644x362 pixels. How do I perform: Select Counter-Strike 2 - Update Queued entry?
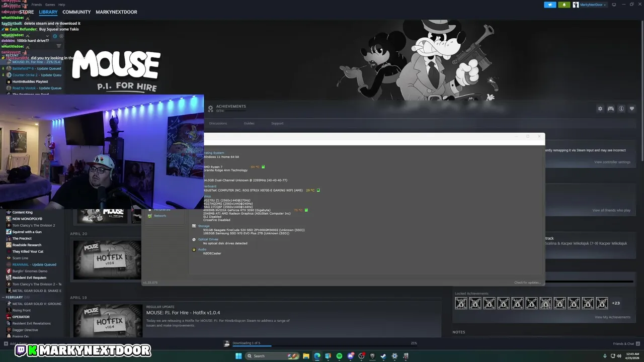[x=36, y=75]
